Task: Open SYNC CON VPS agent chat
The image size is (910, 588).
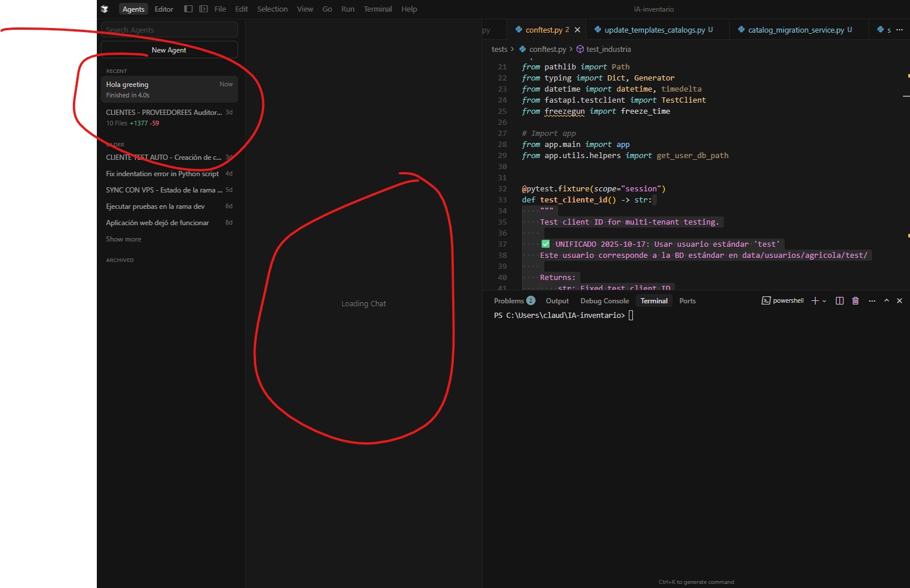Action: pos(169,190)
